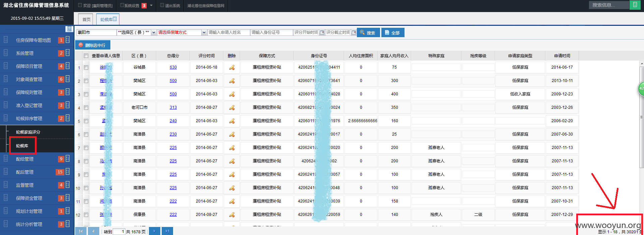Click the 搜索信息 search box
Image resolution: width=644 pixels, height=235 pixels.
609,5
